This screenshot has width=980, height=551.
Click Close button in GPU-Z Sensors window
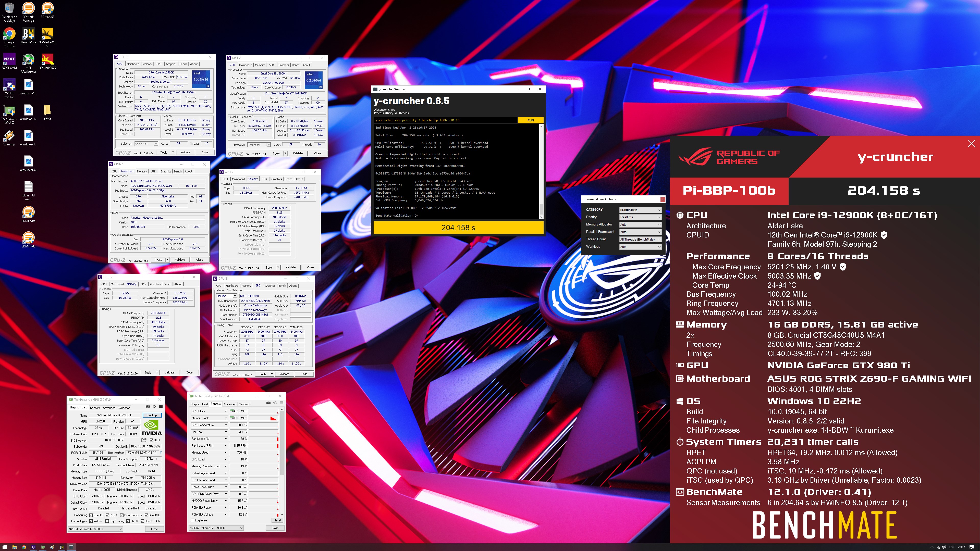pos(275,528)
